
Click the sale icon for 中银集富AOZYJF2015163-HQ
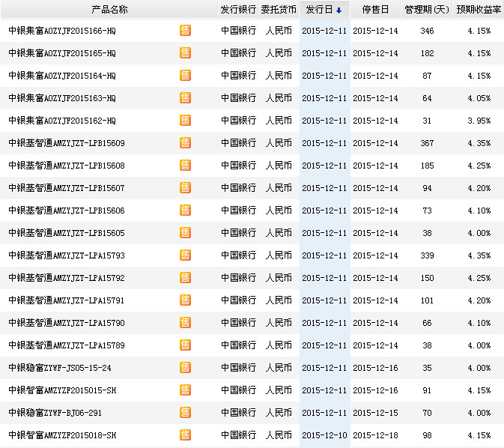tap(185, 98)
